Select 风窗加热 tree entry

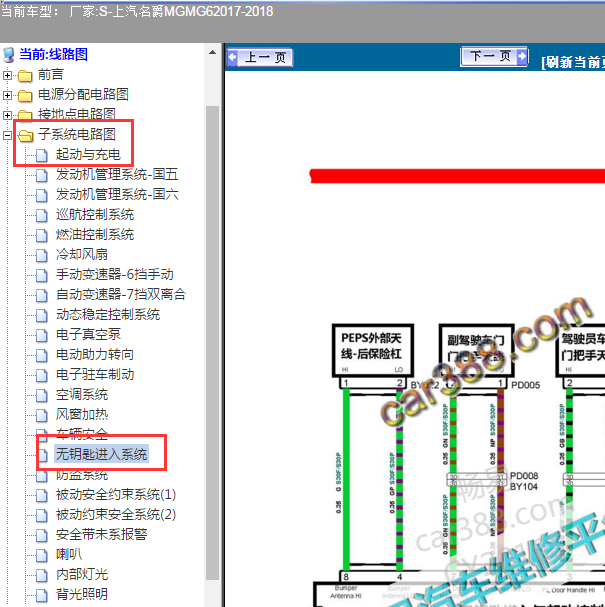tap(82, 415)
